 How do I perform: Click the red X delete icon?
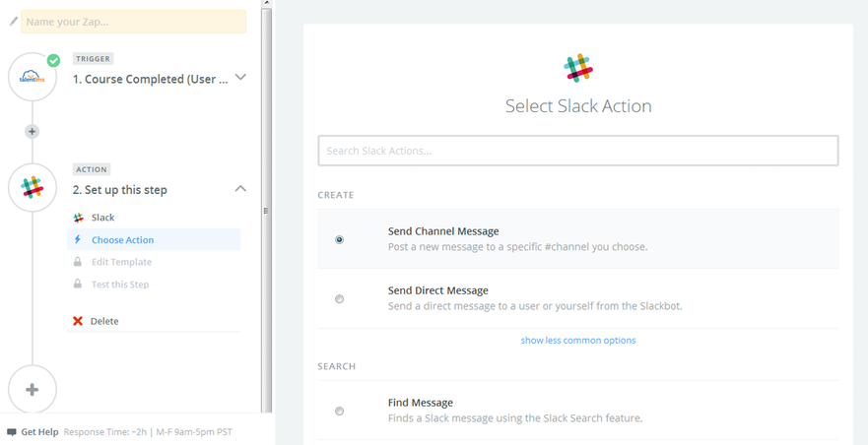(x=78, y=321)
